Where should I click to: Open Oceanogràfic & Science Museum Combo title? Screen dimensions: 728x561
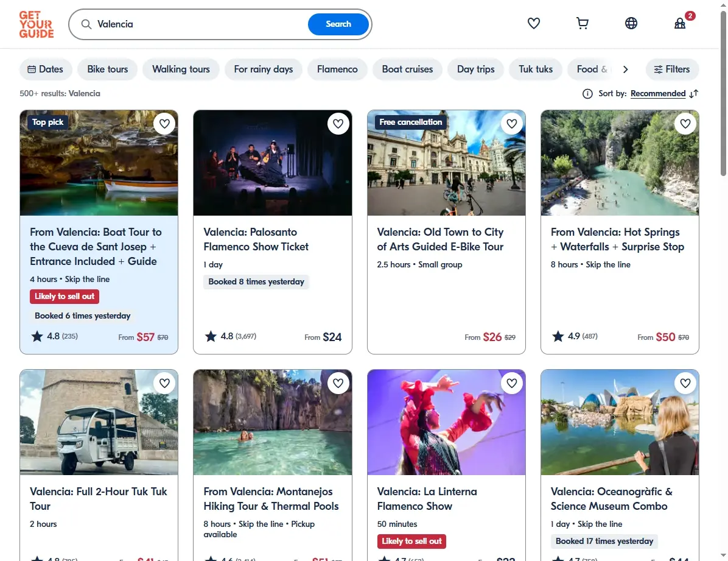click(x=611, y=499)
